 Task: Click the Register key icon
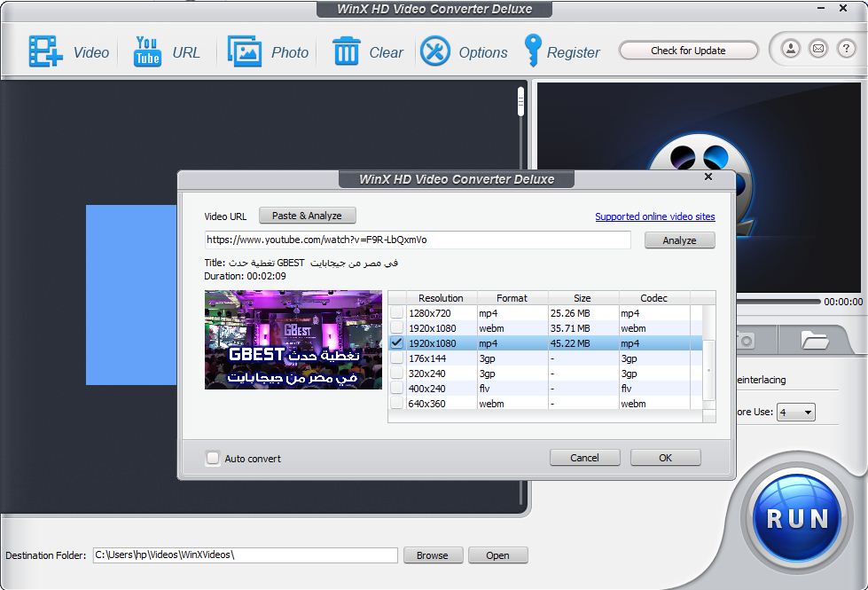point(533,51)
